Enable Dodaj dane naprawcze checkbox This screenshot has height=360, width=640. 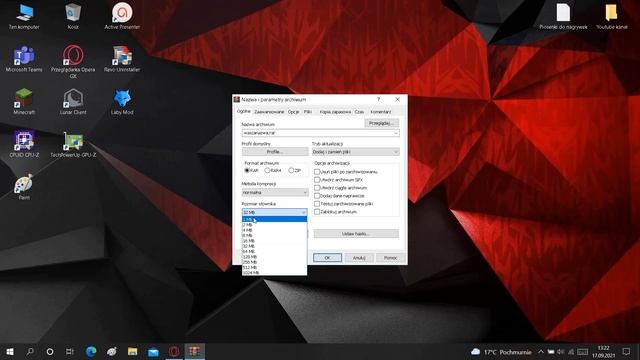[317, 196]
